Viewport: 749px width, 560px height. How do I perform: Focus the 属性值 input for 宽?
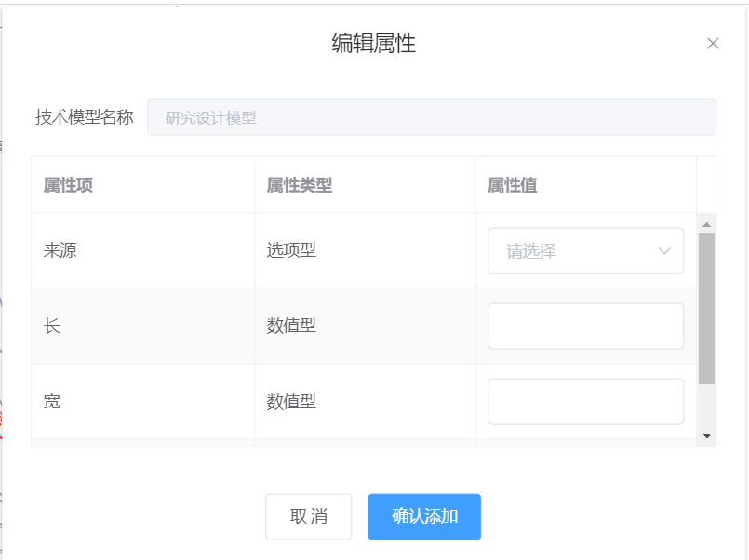pos(585,402)
